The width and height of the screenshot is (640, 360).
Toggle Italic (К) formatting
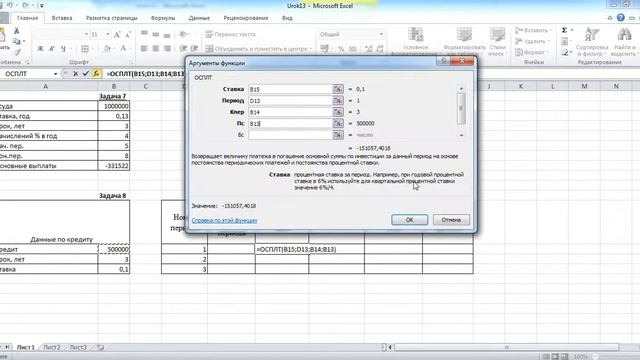coord(52,49)
